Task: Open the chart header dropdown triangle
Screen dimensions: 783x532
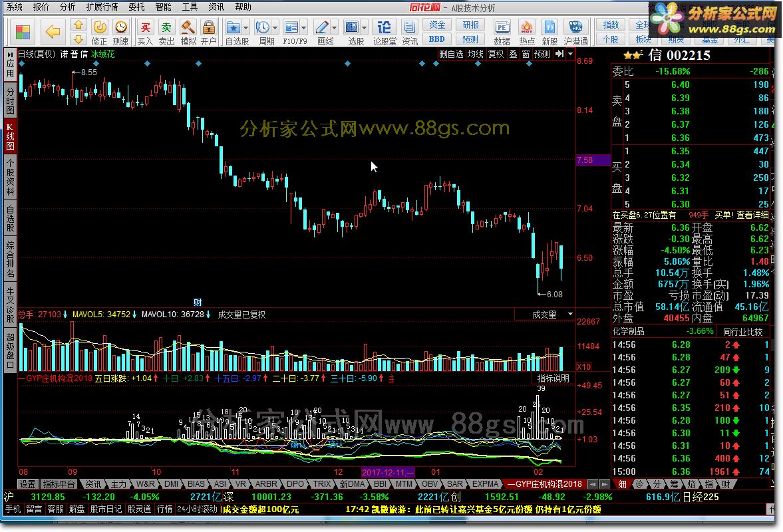Action: coord(570,53)
